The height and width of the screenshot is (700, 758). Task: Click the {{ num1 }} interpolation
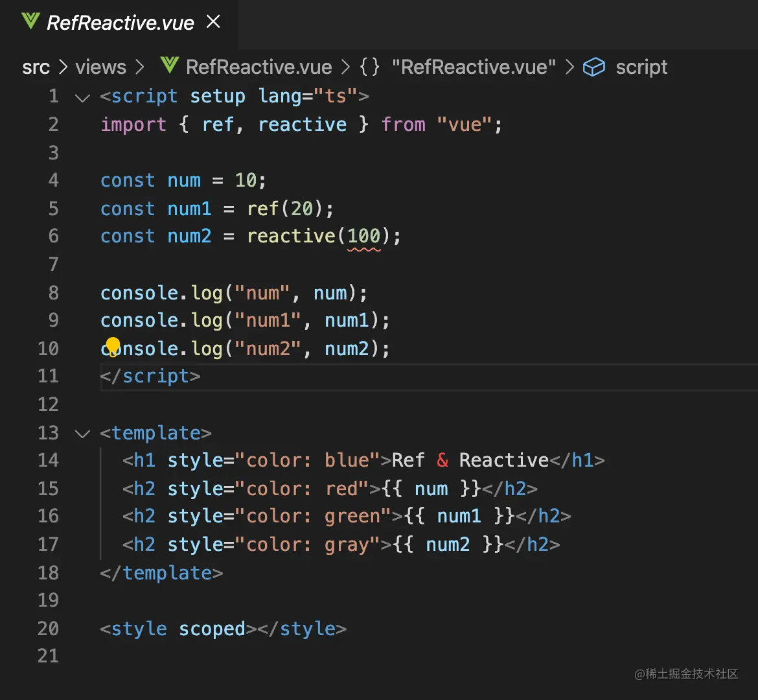(459, 516)
